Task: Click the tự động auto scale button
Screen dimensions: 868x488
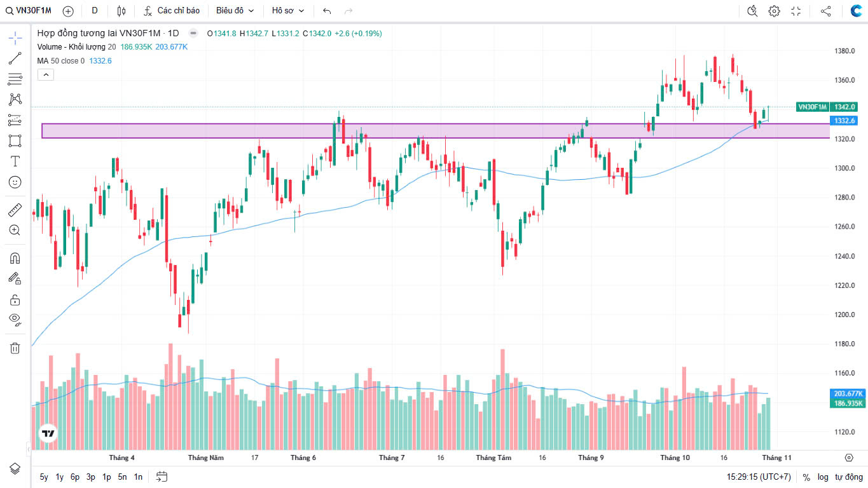Action: tap(849, 477)
